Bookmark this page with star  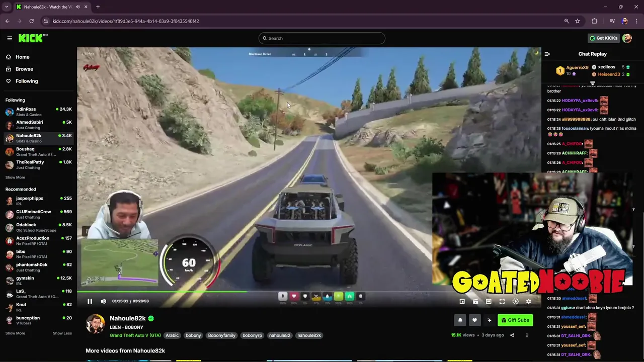click(x=578, y=21)
